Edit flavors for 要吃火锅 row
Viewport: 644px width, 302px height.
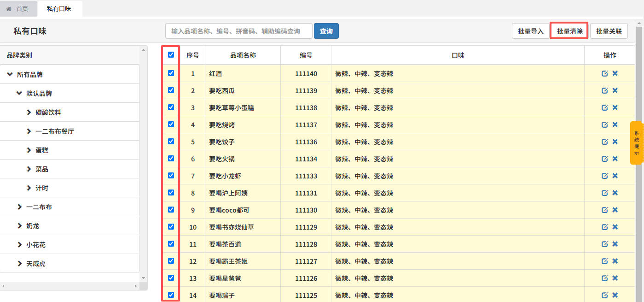[x=605, y=159]
